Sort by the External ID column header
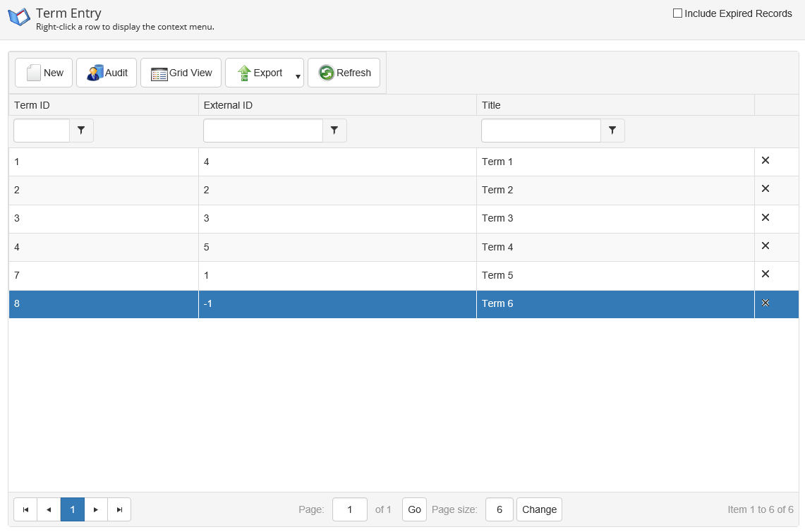 (x=228, y=105)
